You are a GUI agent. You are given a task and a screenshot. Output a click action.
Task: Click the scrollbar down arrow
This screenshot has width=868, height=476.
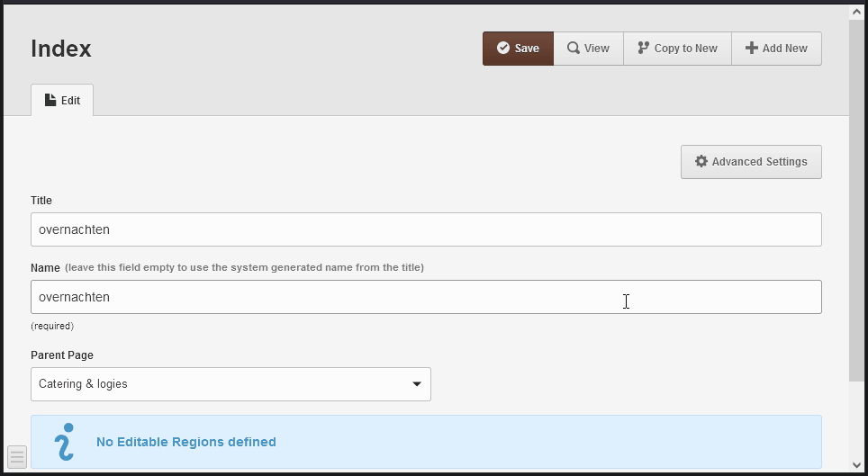857,465
